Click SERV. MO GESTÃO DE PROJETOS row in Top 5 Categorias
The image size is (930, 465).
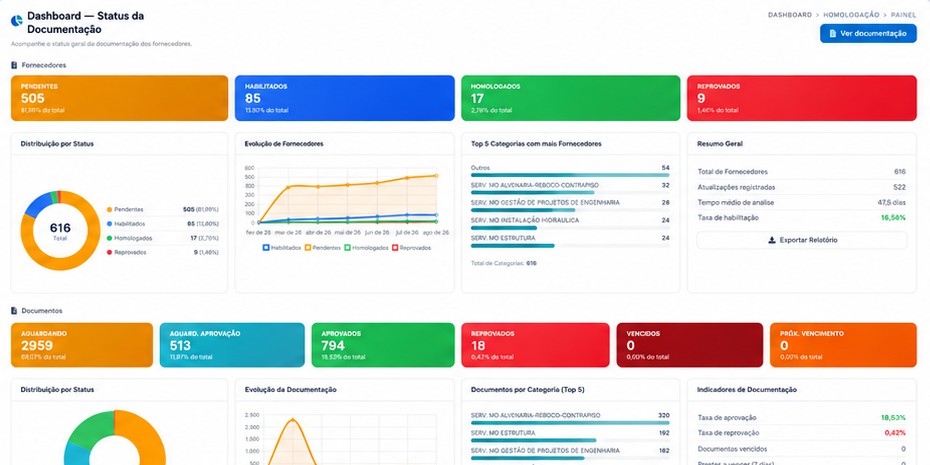tap(570, 205)
